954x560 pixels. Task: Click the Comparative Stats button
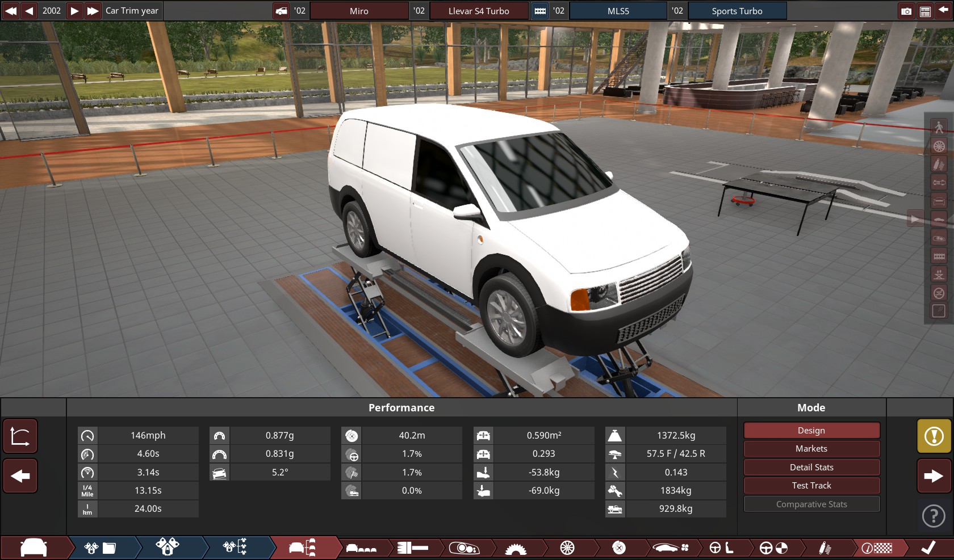click(x=811, y=504)
